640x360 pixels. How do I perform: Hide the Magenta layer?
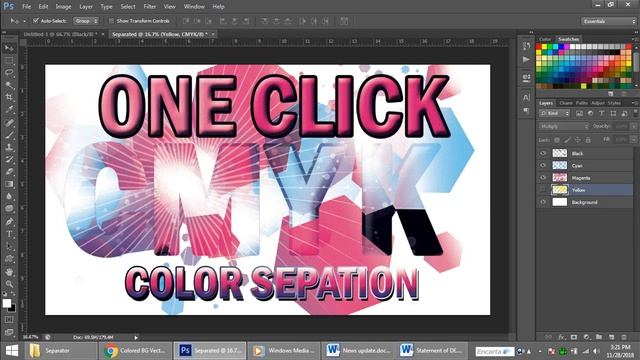coord(543,178)
